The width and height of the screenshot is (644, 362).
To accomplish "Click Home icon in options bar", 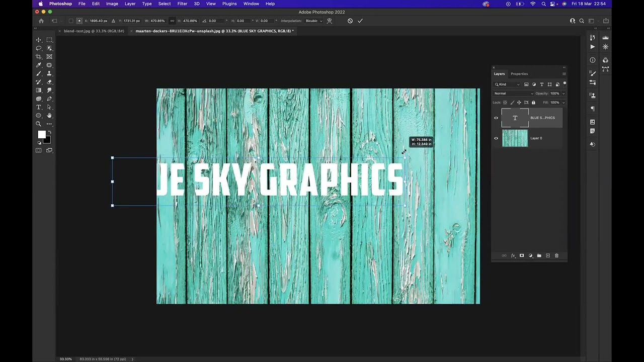I will click(x=41, y=21).
